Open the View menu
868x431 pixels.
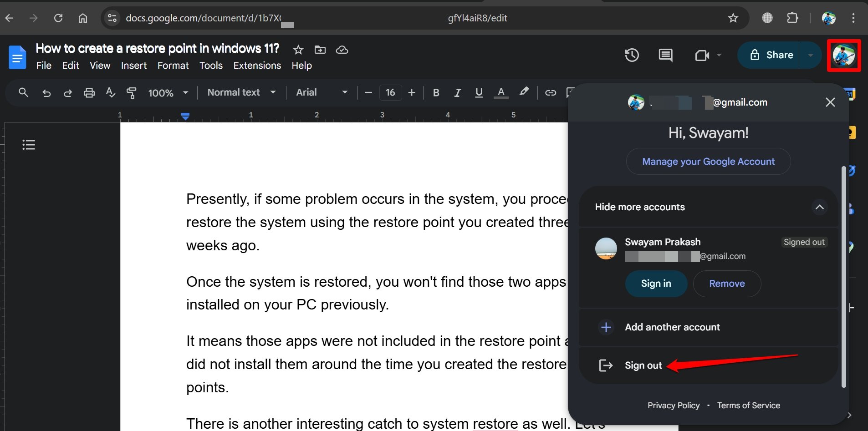100,66
